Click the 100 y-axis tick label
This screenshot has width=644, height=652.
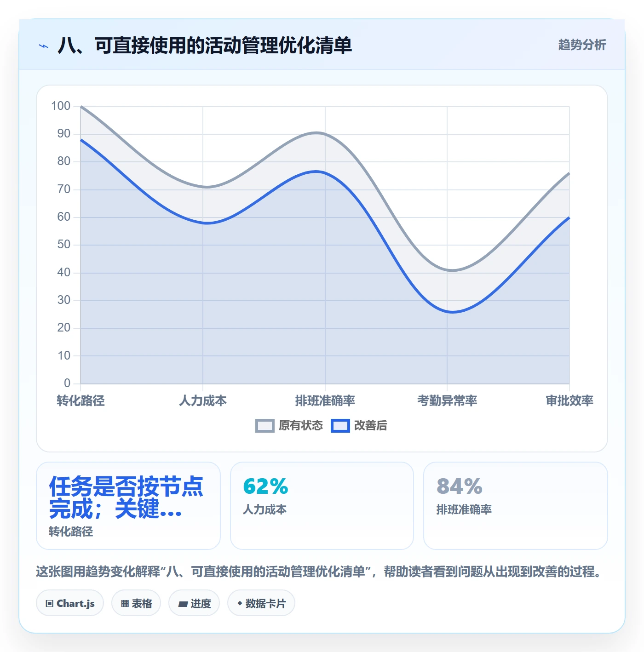point(61,106)
